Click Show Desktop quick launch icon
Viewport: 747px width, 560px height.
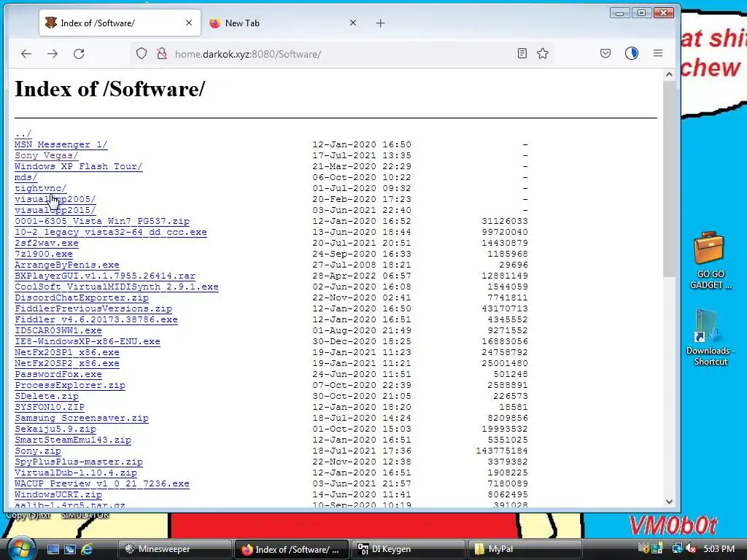coord(53,549)
